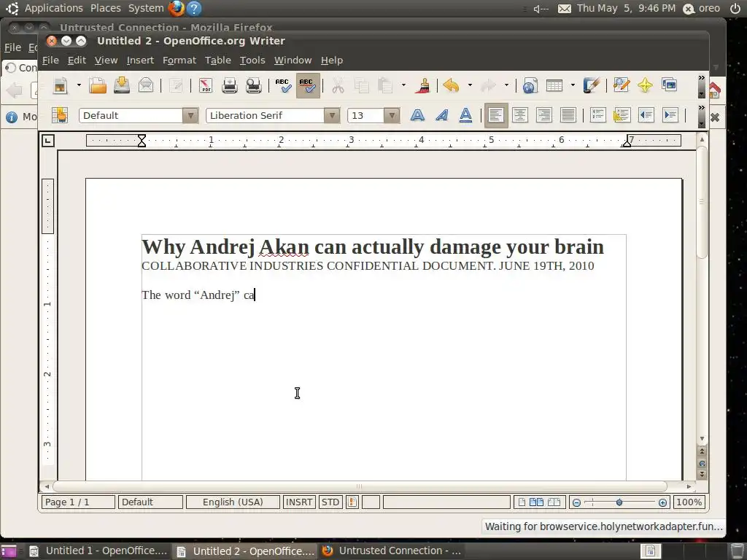747x560 pixels.
Task: Click Decrease Indent icon
Action: coord(646,115)
